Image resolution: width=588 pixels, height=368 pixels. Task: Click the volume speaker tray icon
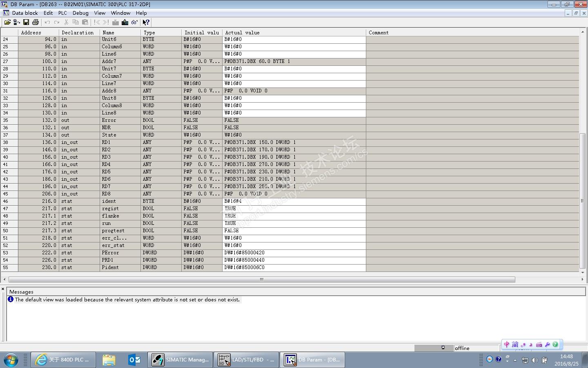(535, 360)
